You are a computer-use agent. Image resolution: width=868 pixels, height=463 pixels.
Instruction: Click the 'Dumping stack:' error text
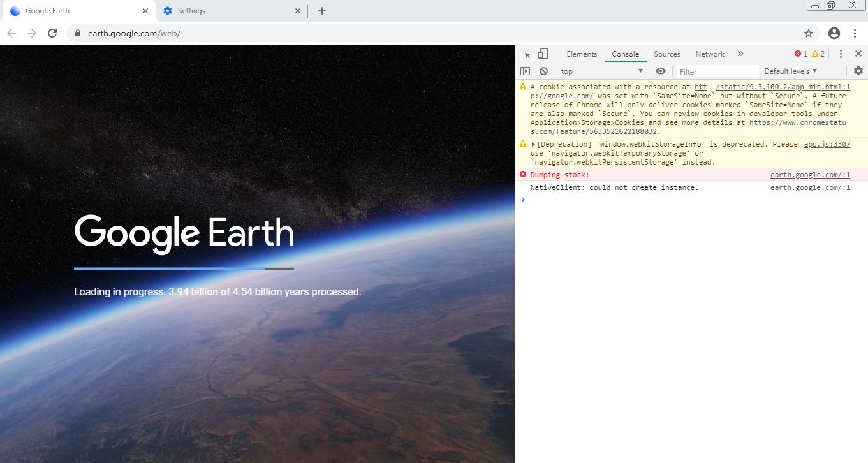point(559,175)
